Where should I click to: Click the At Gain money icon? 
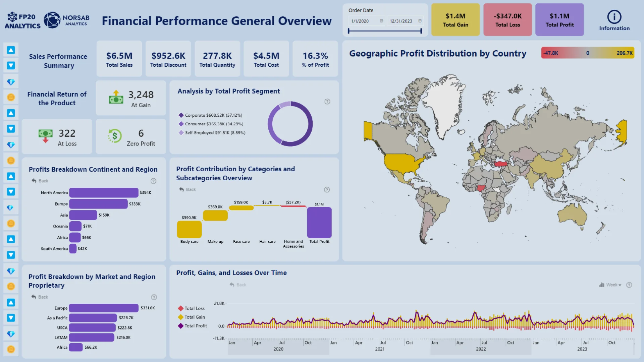[116, 97]
